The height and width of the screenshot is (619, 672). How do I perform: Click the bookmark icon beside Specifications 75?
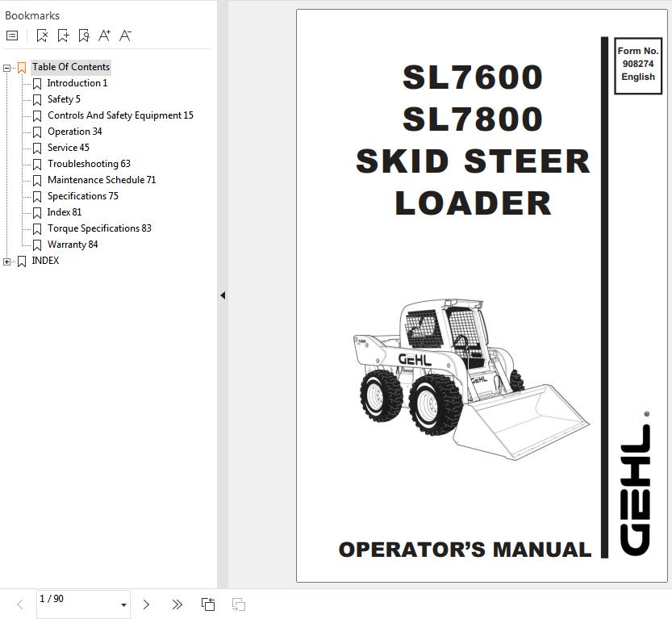pyautogui.click(x=37, y=197)
